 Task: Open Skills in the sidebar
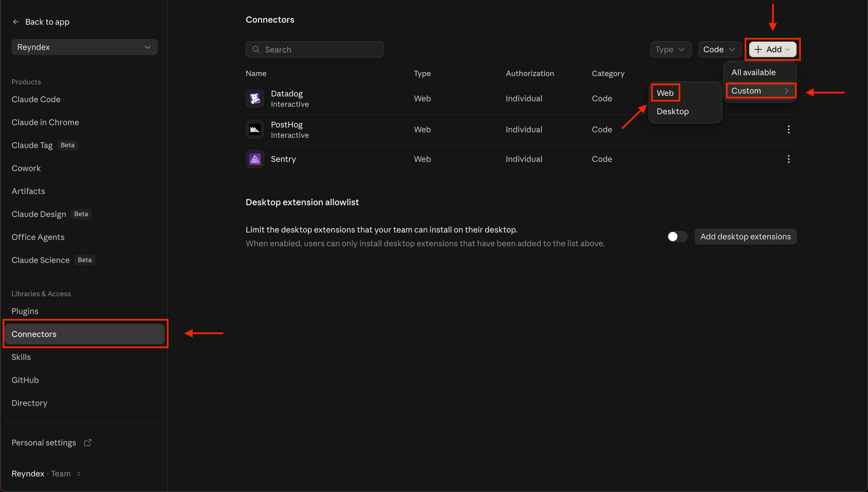pyautogui.click(x=21, y=357)
